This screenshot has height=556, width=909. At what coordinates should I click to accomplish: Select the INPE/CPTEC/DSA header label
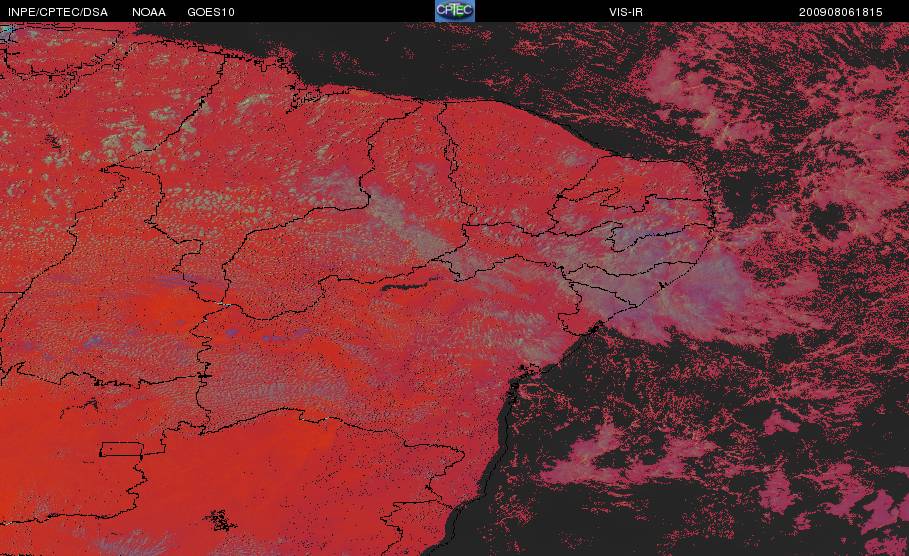[x=58, y=12]
